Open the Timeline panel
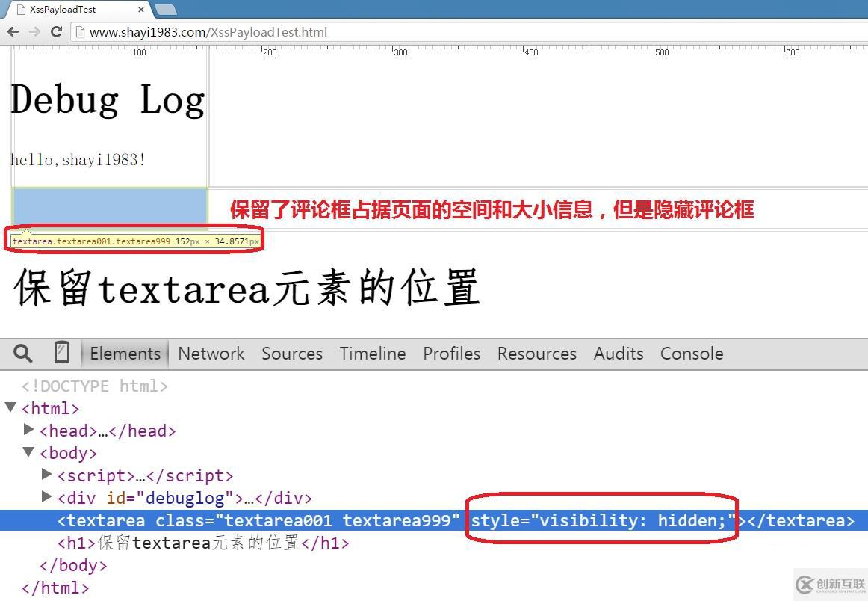This screenshot has height=601, width=868. (x=373, y=354)
